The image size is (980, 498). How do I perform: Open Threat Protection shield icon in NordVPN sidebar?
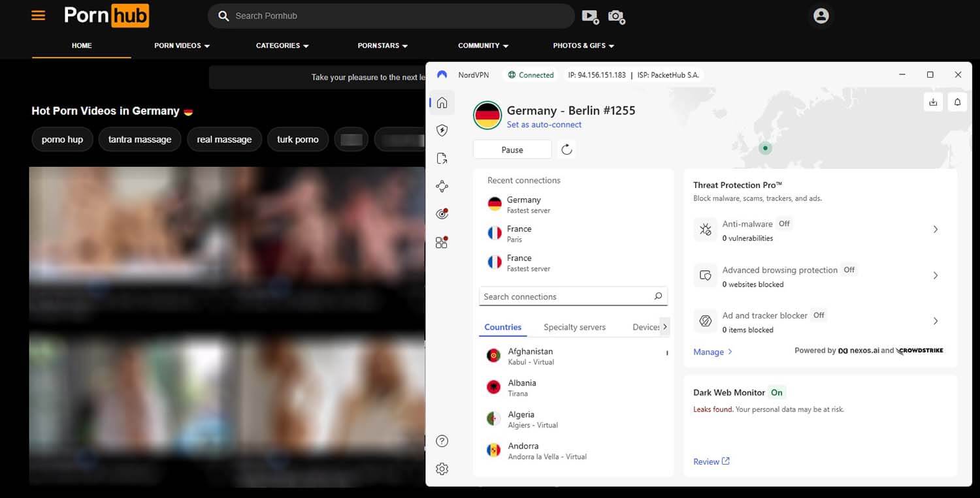click(x=442, y=131)
